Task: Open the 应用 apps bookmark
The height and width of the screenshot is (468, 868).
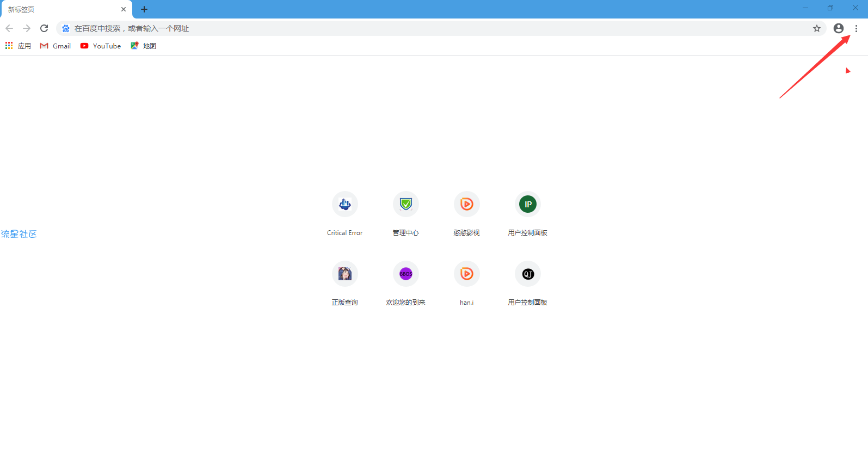Action: tap(18, 46)
